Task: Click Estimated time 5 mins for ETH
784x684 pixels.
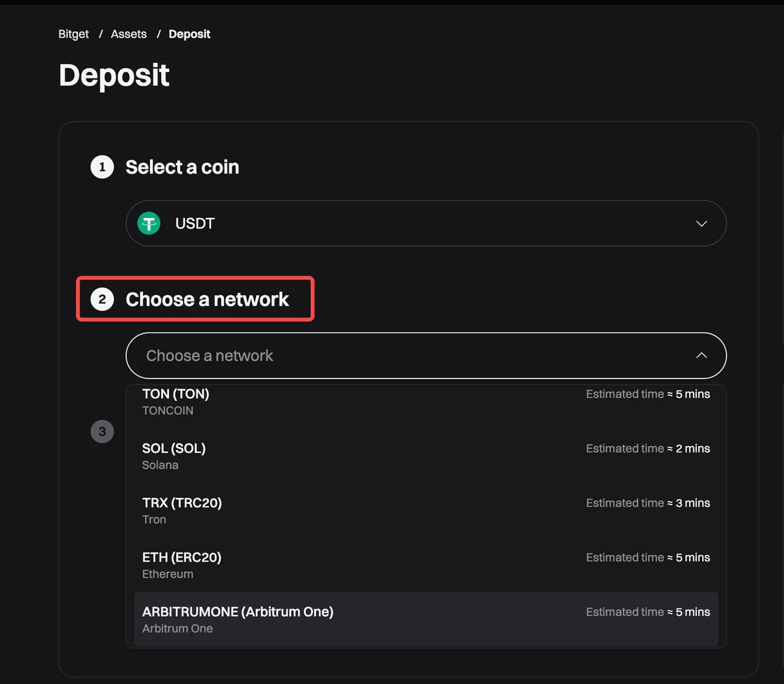Action: [x=648, y=558]
